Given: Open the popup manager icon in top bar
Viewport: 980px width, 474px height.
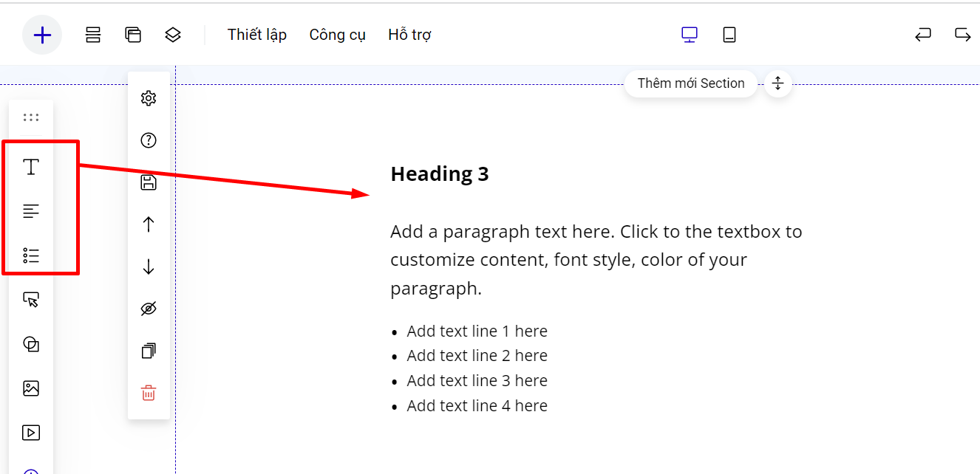Looking at the screenshot, I should (x=133, y=35).
